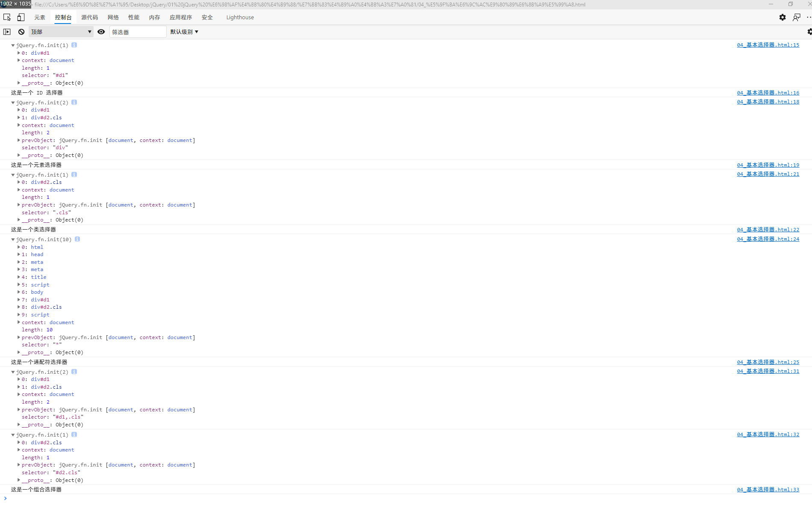Open source link 04_基本选择器.html:25
The image size is (812, 508).
(x=768, y=362)
